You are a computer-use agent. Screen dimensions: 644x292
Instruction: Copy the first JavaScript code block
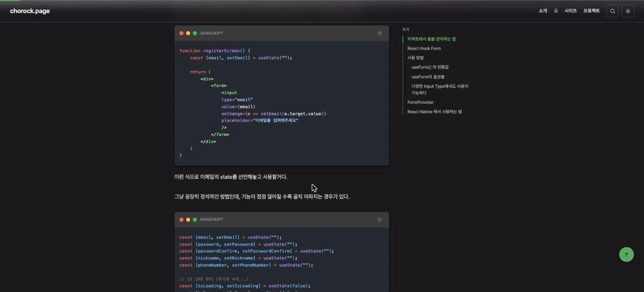pos(379,33)
